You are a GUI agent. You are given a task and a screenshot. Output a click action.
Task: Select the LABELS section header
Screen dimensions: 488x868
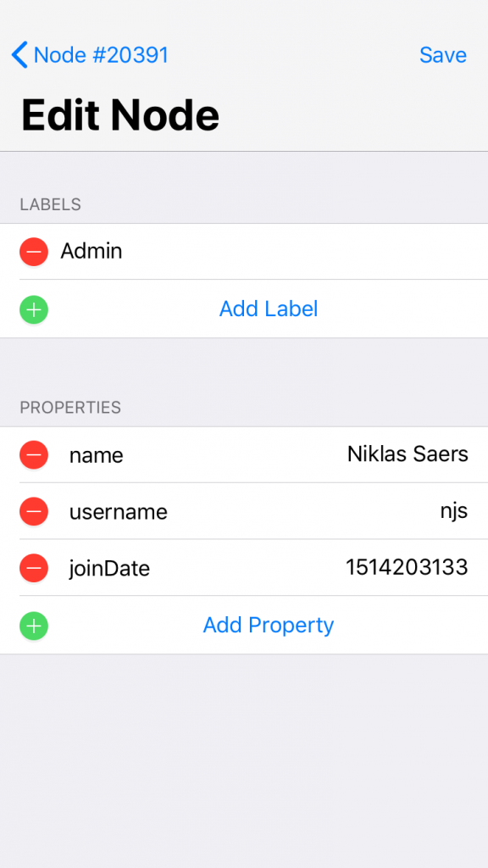click(x=47, y=204)
